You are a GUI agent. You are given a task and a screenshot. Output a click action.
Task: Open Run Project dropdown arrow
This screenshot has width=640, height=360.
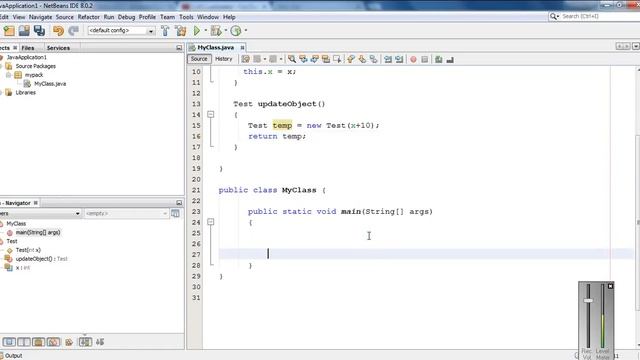click(x=205, y=31)
